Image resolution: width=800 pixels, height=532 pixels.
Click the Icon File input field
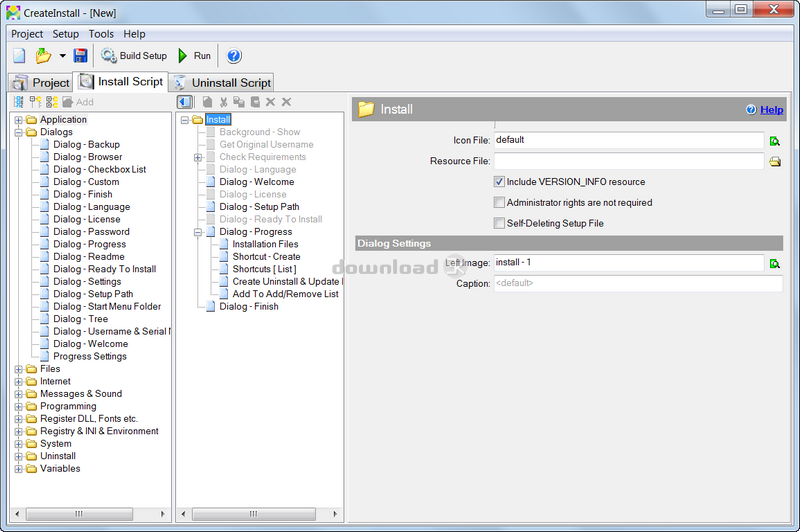(x=629, y=140)
